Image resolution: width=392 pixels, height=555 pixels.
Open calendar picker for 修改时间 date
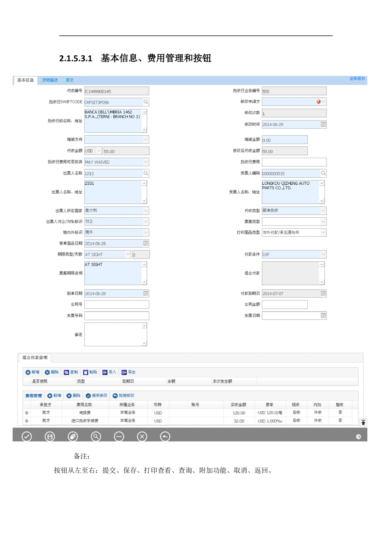point(323,124)
